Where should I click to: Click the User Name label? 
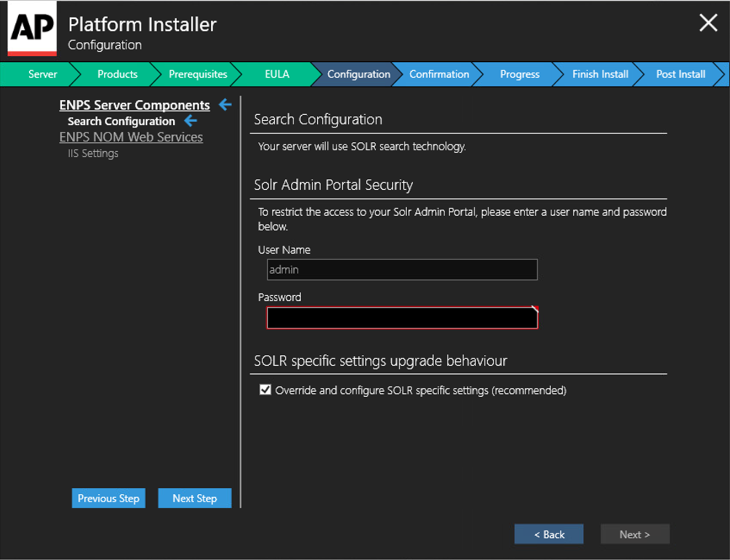(x=284, y=250)
